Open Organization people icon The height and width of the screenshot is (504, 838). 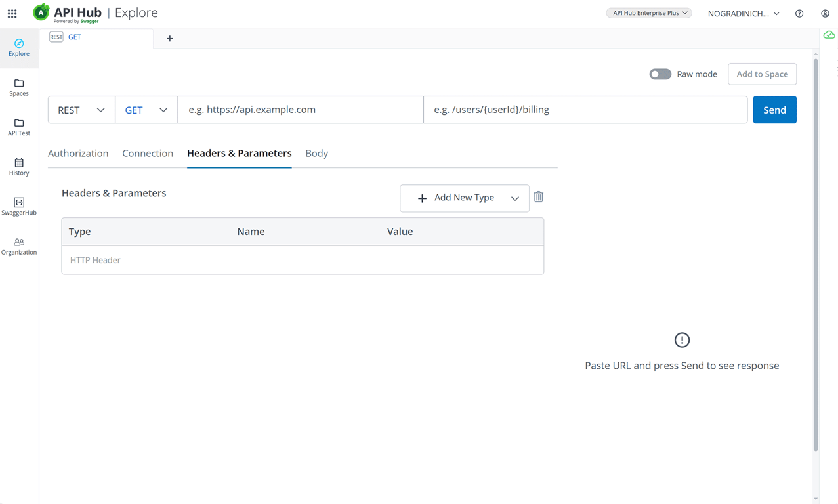19,242
